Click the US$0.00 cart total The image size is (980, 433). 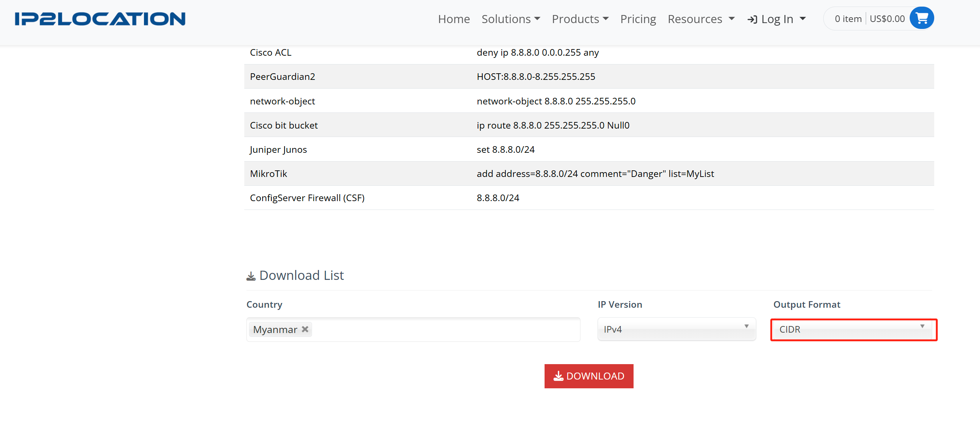[x=887, y=19]
